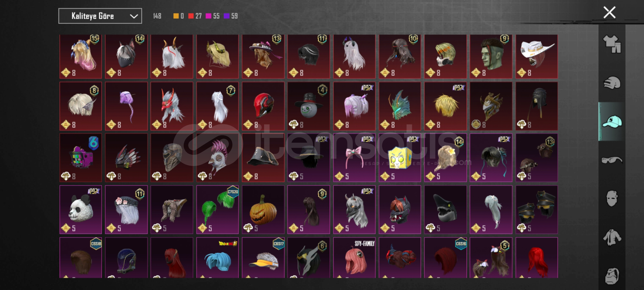Screen dimensions: 644x290
Task: Open the backpack category icon
Action: tap(612, 276)
